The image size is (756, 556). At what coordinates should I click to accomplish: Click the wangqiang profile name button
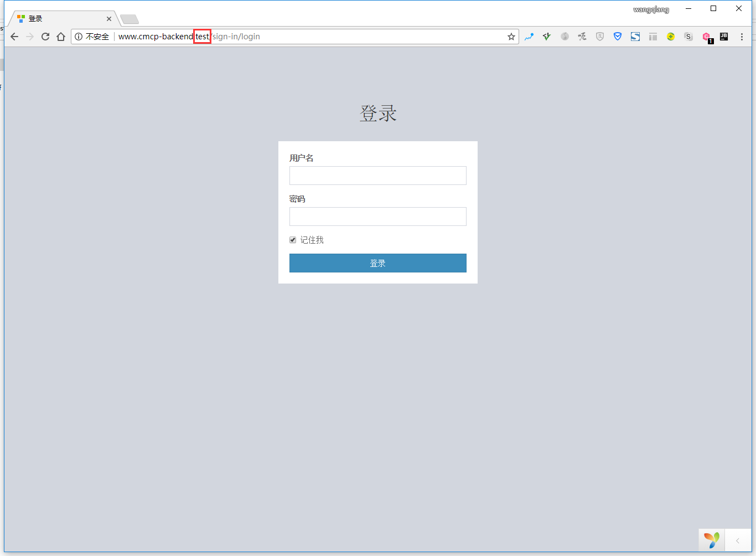[651, 9]
